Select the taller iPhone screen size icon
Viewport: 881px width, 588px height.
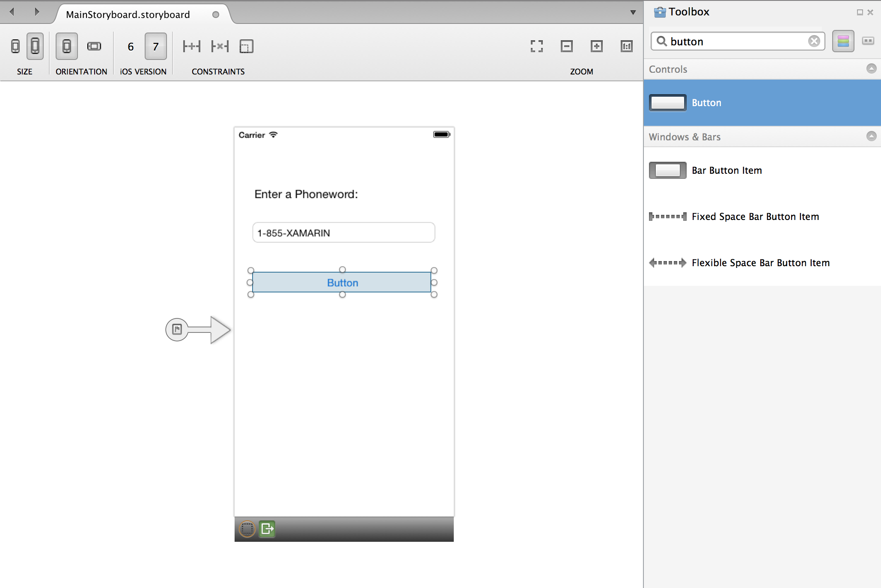[x=35, y=46]
